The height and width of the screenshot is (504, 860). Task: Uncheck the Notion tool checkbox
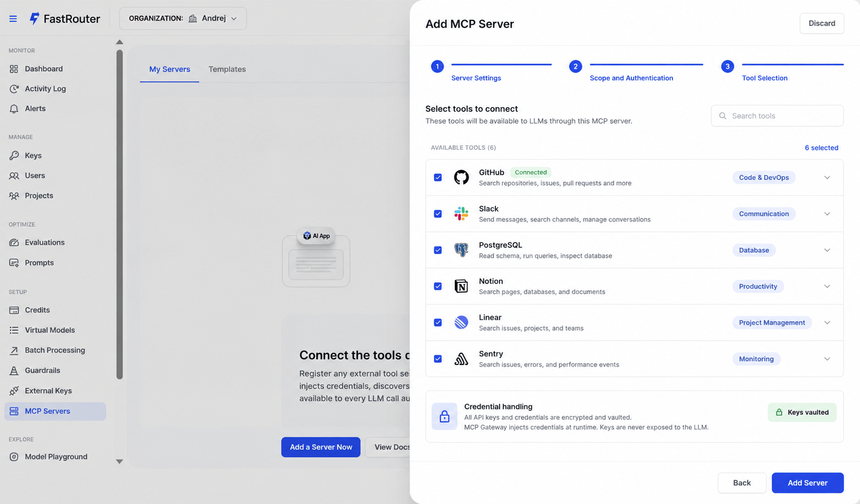438,286
